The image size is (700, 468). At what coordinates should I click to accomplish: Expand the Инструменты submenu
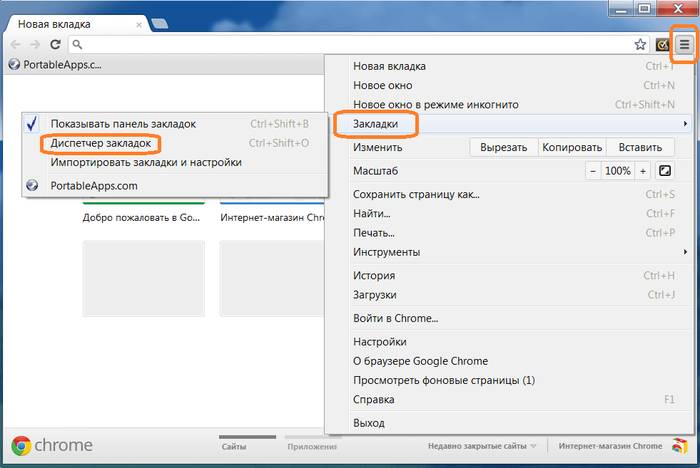click(386, 252)
